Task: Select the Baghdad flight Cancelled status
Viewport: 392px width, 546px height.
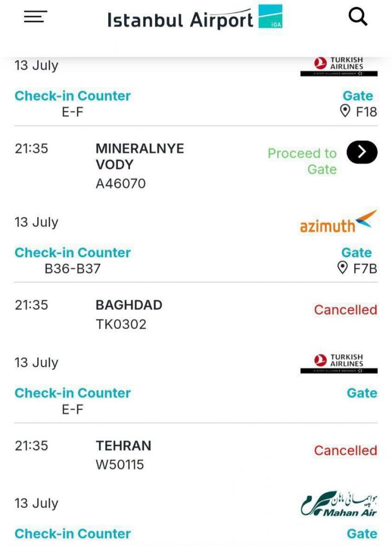Action: tap(346, 310)
